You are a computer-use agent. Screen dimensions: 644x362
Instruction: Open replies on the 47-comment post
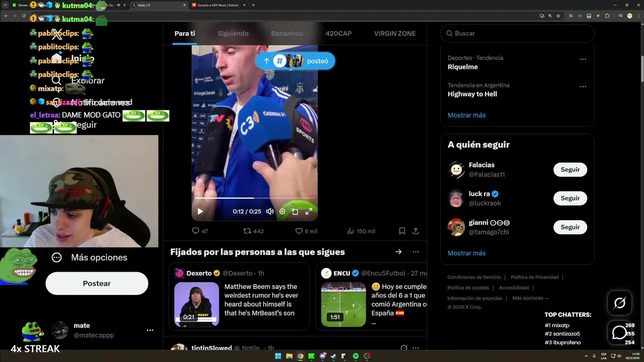[x=200, y=231]
